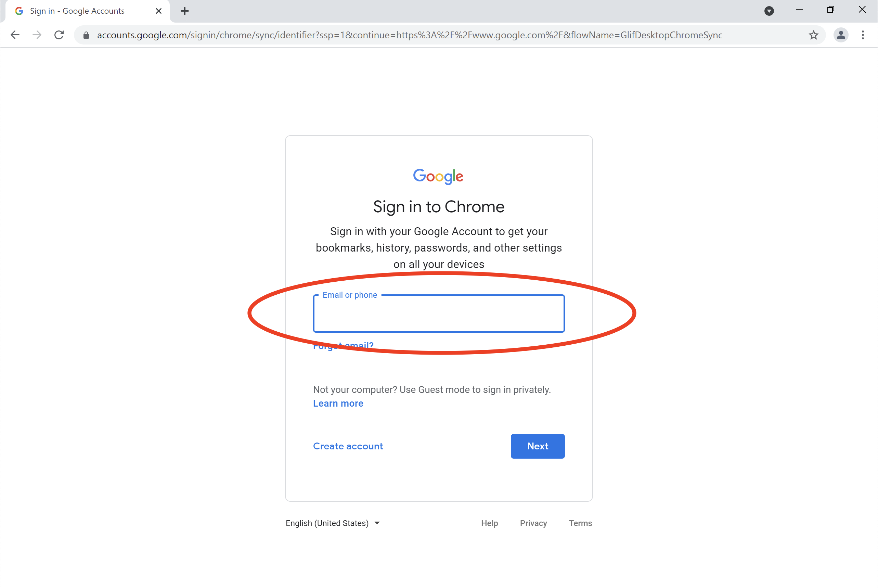Click the Forgot email link
Image resolution: width=878 pixels, height=588 pixels.
[x=343, y=345]
